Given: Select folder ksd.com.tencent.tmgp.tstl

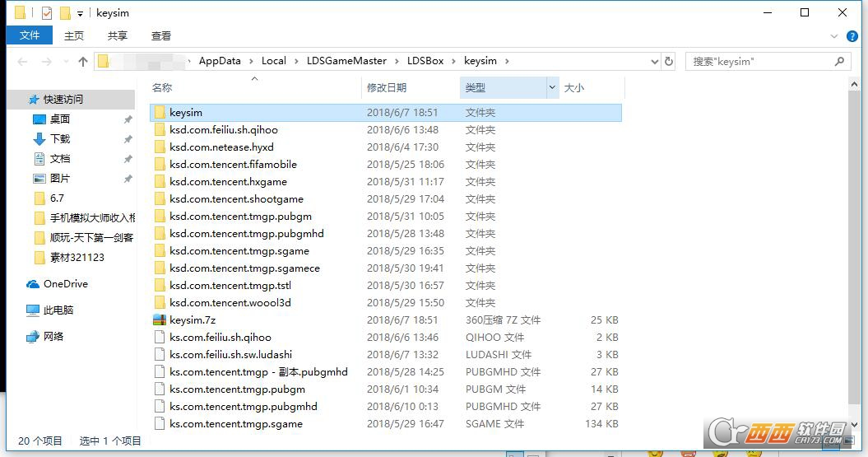Looking at the screenshot, I should [230, 285].
